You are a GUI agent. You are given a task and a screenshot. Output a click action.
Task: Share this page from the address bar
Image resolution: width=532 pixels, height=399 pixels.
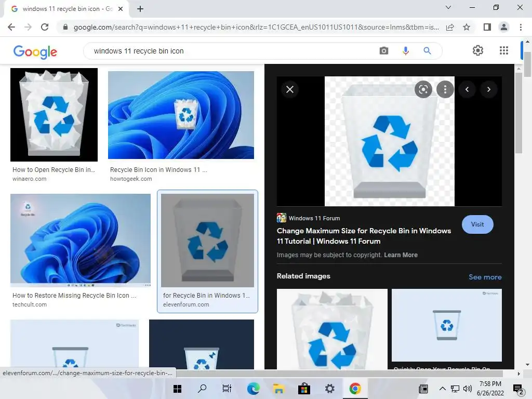450,27
